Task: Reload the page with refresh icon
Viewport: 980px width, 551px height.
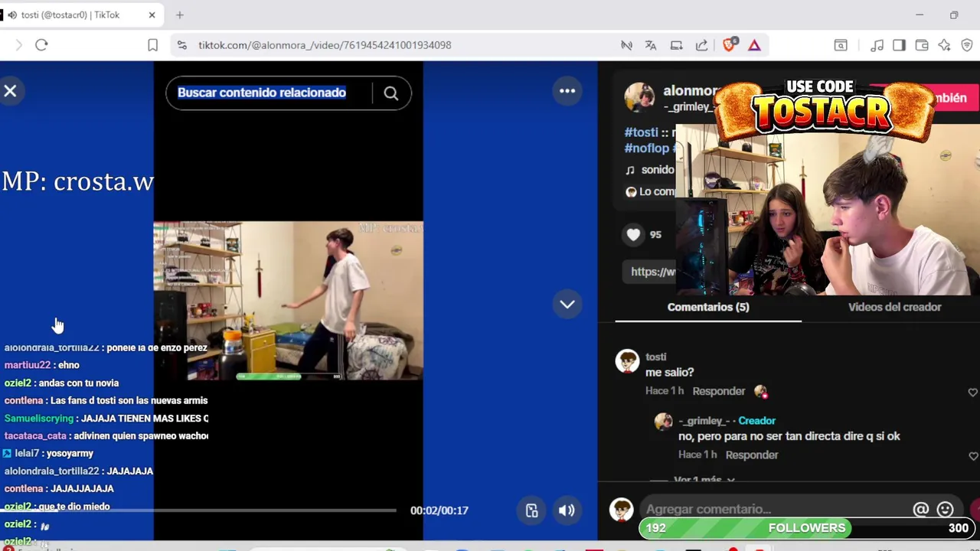Action: pyautogui.click(x=41, y=45)
